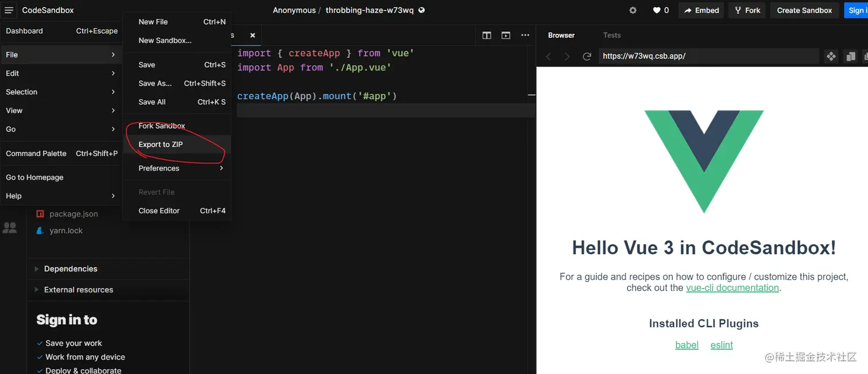Click Close Editor

[177, 211]
